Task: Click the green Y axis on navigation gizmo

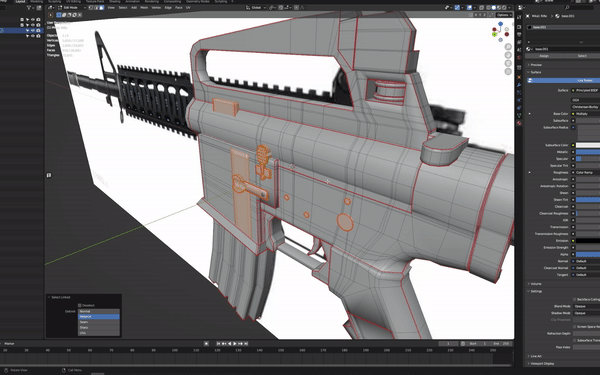Action: point(494,34)
